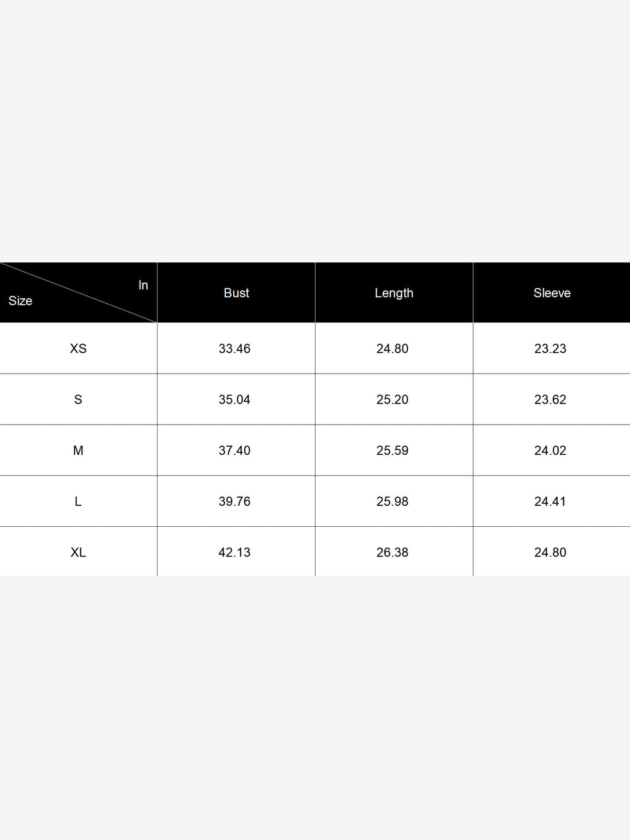Viewport: 630px width, 840px height.
Task: Click XS bust value 33.46
Action: [234, 348]
